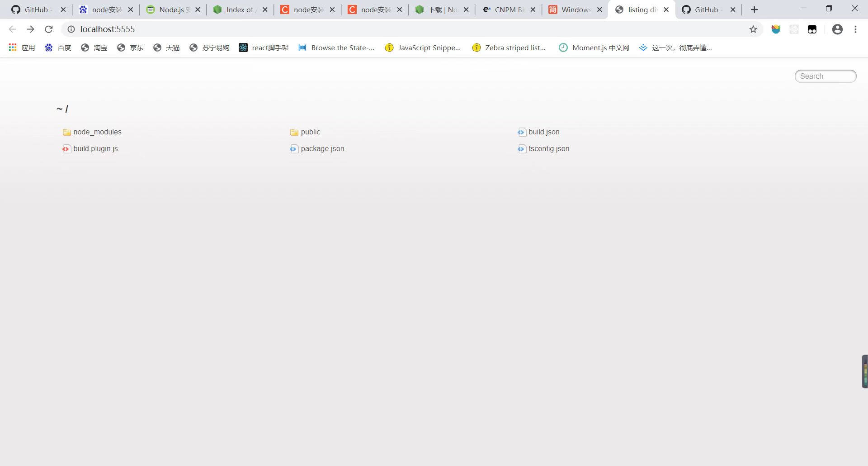Open Chrome three-dot menu
This screenshot has width=868, height=466.
click(x=855, y=29)
